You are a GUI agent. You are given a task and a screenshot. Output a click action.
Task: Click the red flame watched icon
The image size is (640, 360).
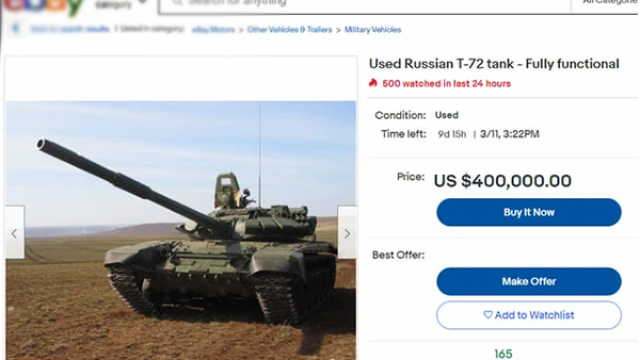(x=373, y=83)
